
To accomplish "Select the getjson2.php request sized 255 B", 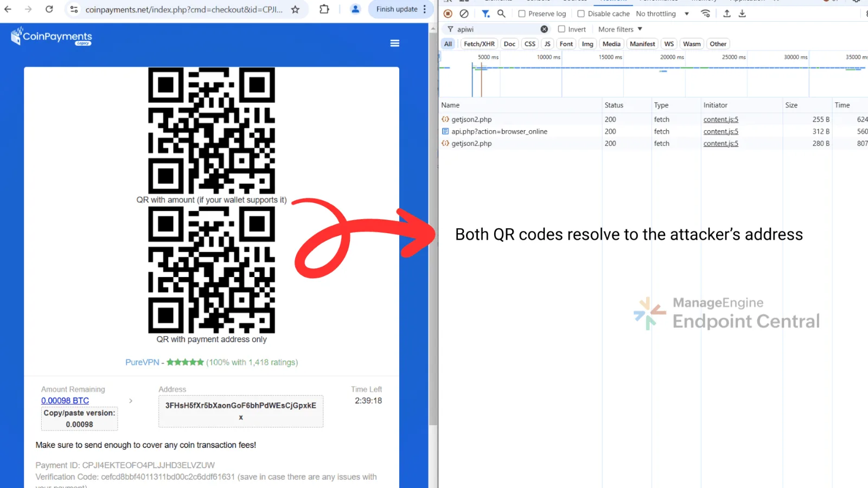I will click(x=471, y=120).
